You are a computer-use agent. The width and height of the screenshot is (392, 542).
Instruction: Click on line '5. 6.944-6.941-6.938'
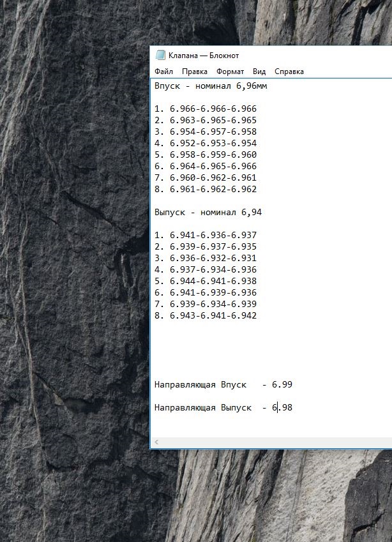point(206,281)
